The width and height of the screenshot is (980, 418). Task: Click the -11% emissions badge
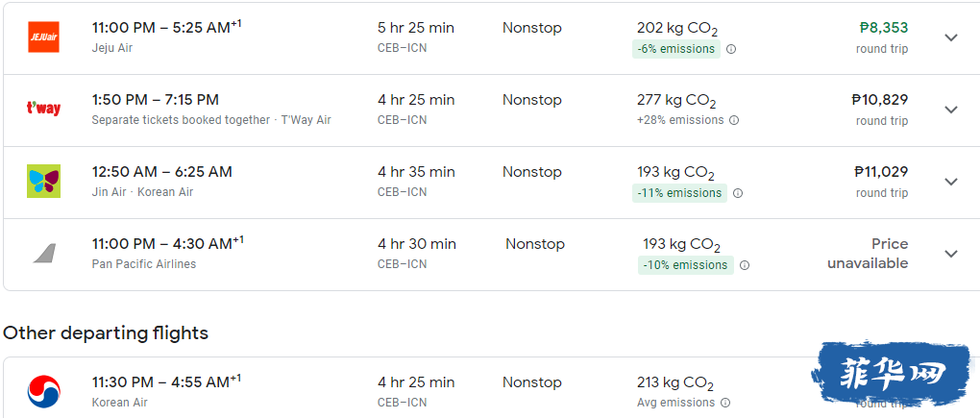coord(679,193)
